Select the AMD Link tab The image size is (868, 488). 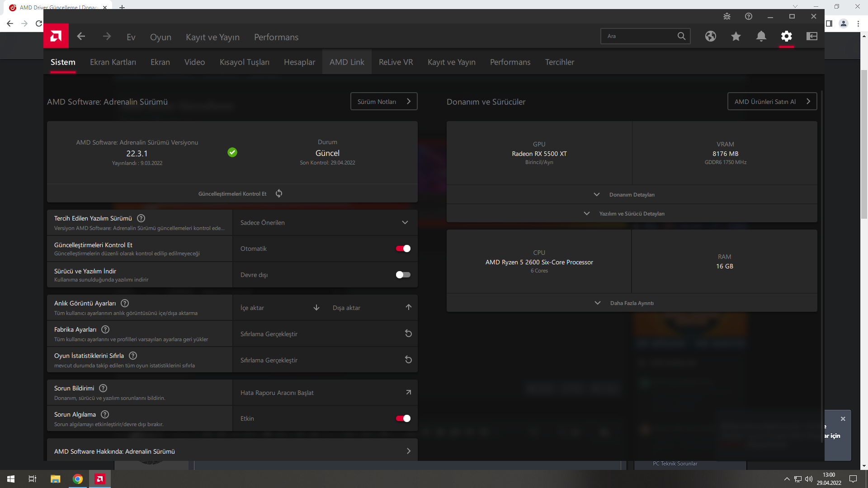click(347, 62)
